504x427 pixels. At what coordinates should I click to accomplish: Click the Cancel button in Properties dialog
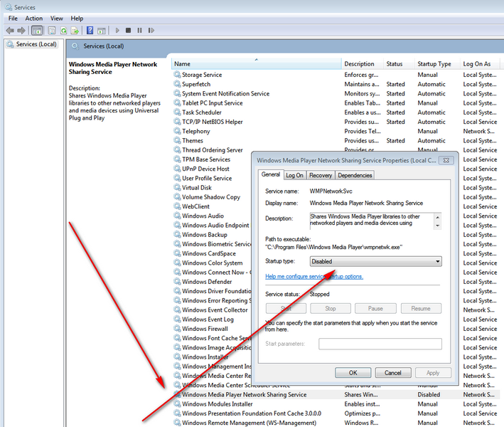(393, 373)
